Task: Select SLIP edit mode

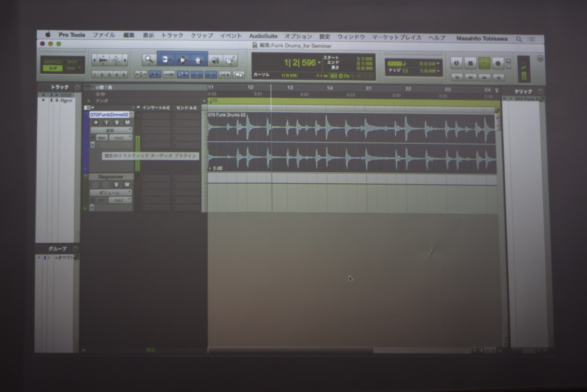Action: click(x=53, y=68)
